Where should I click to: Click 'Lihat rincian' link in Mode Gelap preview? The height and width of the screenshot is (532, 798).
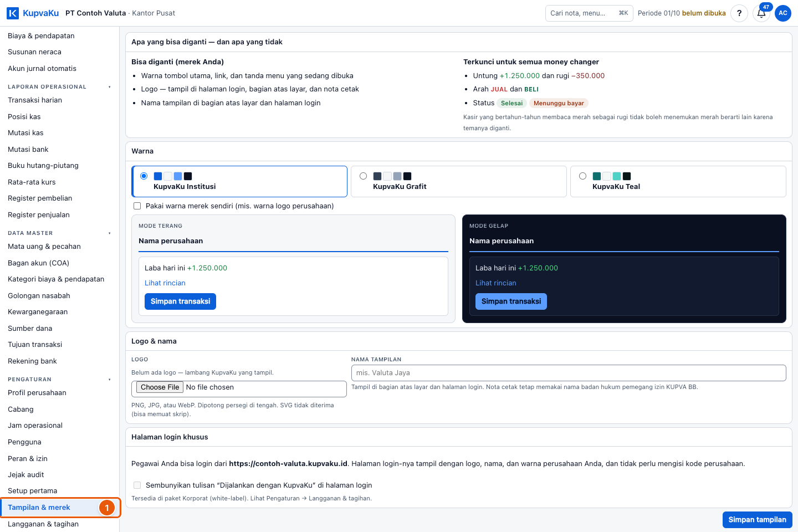pyautogui.click(x=495, y=283)
